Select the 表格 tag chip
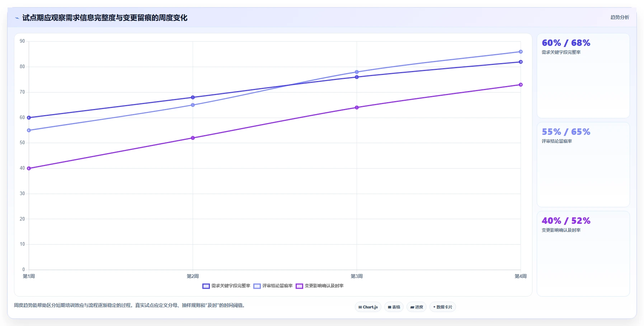 [x=394, y=307]
